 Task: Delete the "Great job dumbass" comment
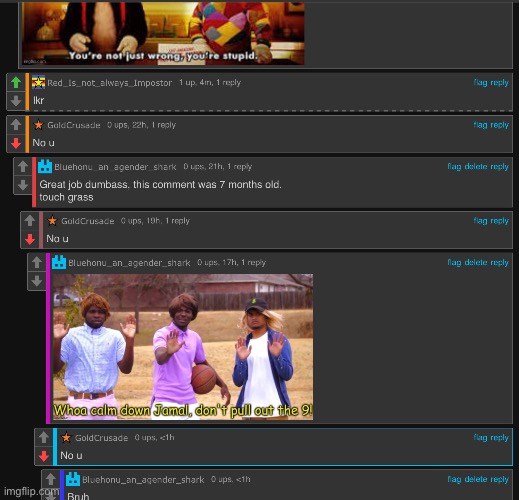(x=476, y=166)
